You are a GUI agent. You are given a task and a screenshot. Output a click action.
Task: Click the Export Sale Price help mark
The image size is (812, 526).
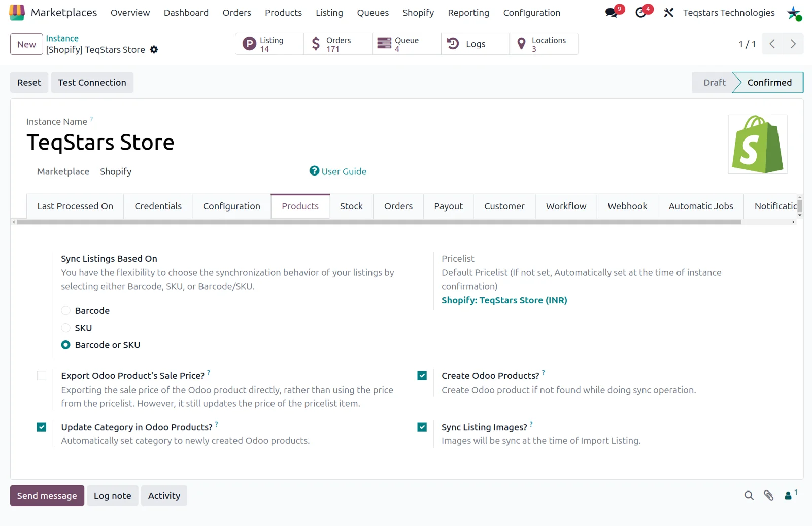click(x=209, y=373)
